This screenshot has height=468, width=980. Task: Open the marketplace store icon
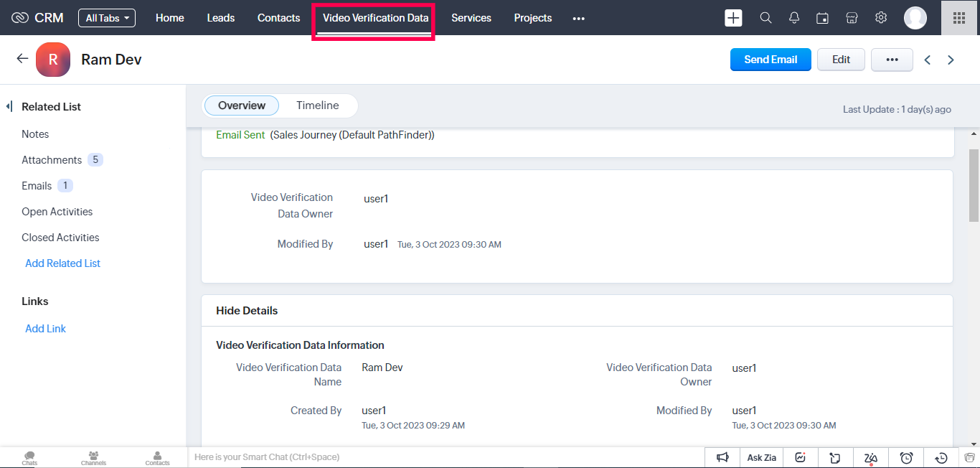point(852,18)
